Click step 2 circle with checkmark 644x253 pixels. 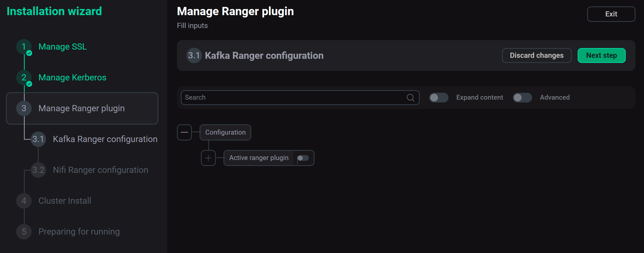click(x=24, y=78)
